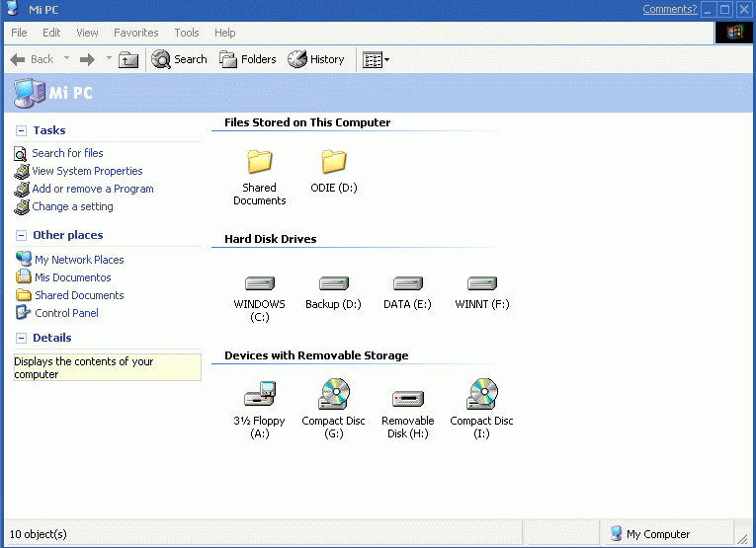Select the WINNT (F:) hard drive

tap(482, 283)
